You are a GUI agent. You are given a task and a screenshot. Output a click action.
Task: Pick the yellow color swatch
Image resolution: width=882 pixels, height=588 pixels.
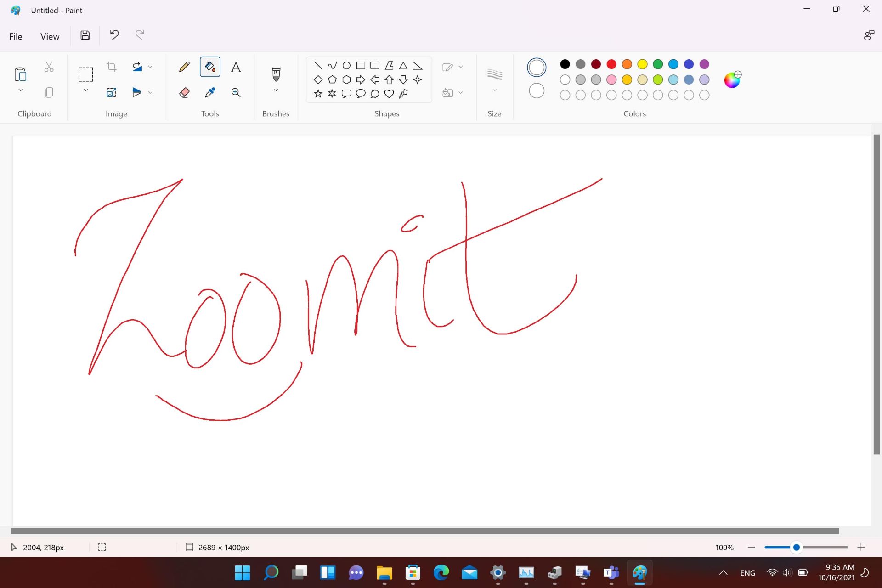point(642,64)
